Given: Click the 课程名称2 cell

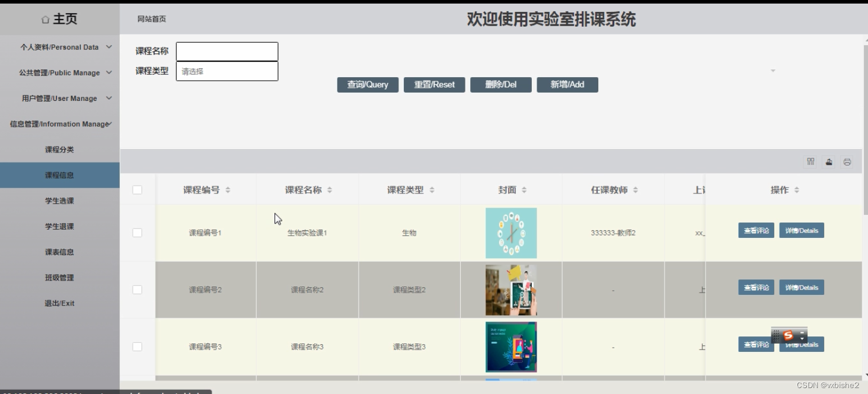Looking at the screenshot, I should tap(307, 290).
